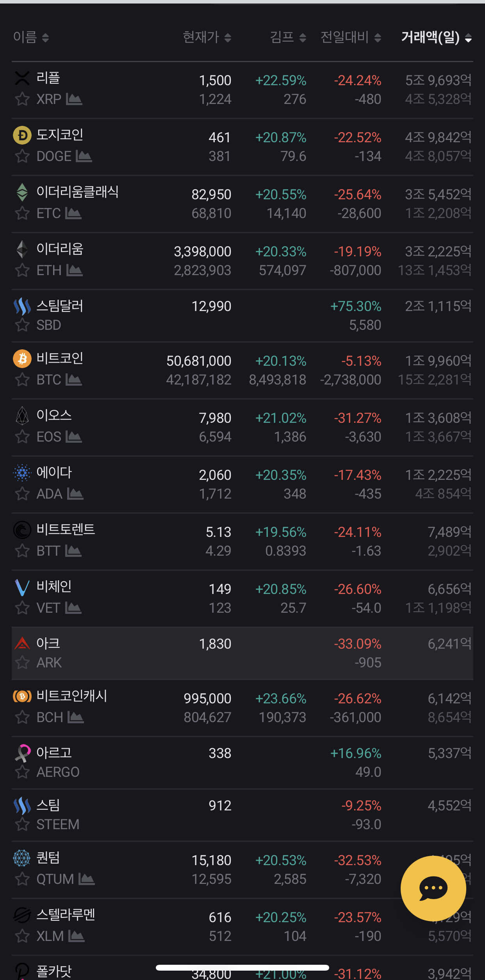This screenshot has height=980, width=485.
Task: Open the 이더리움클래식 coin name
Action: [77, 192]
